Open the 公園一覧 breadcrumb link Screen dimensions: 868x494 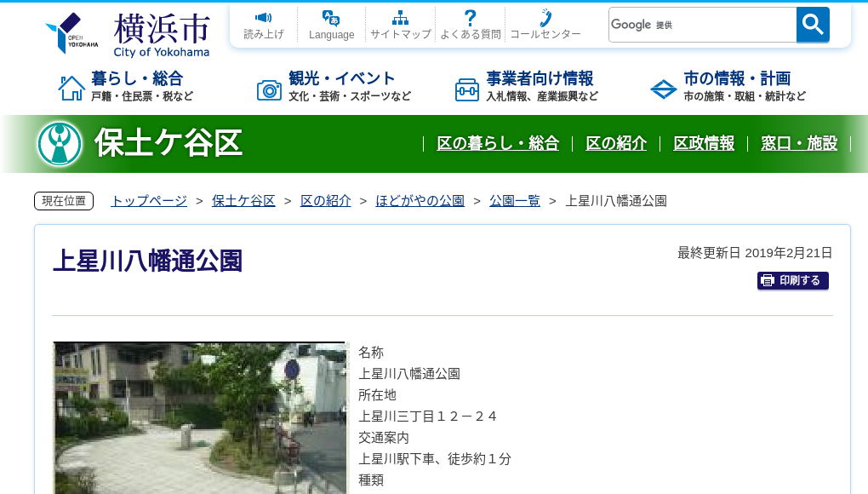(514, 200)
